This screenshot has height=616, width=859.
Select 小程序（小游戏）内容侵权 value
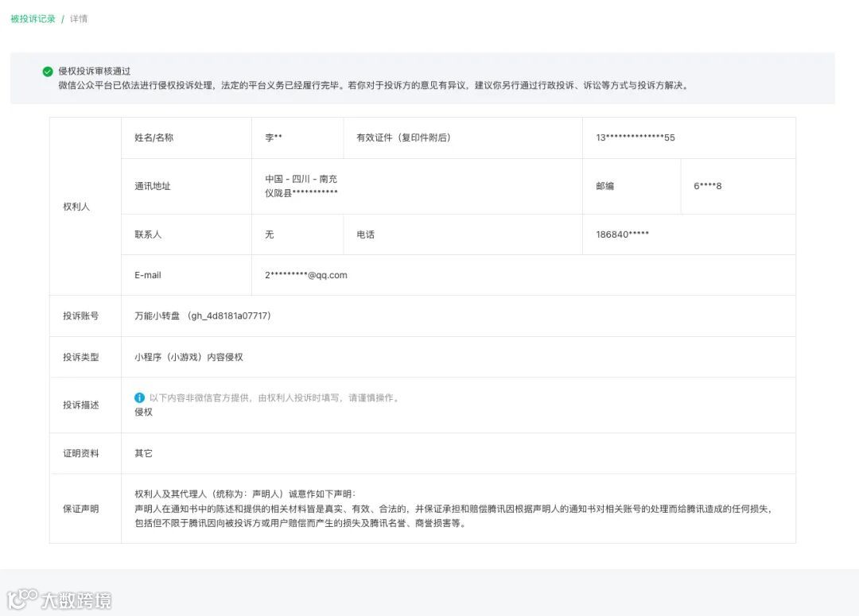pyautogui.click(x=189, y=357)
